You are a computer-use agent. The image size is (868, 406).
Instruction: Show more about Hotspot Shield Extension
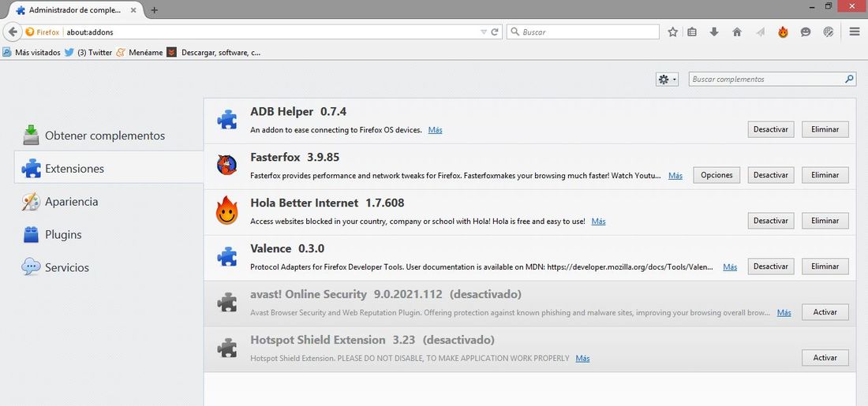(582, 359)
